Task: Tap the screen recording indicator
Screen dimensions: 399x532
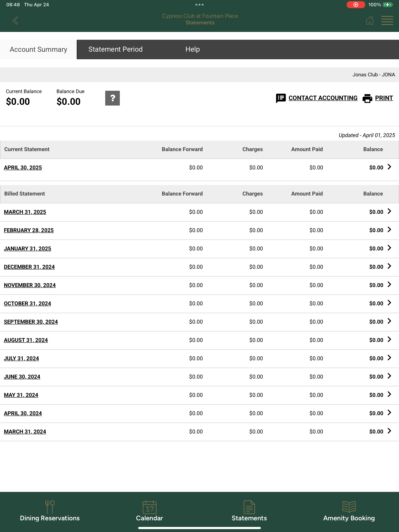Action: pos(356,4)
